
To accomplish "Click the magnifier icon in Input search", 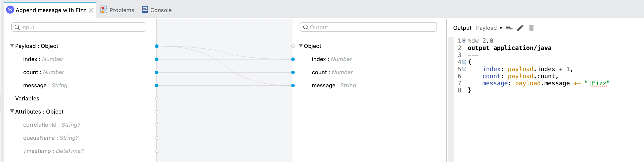I will point(17,27).
